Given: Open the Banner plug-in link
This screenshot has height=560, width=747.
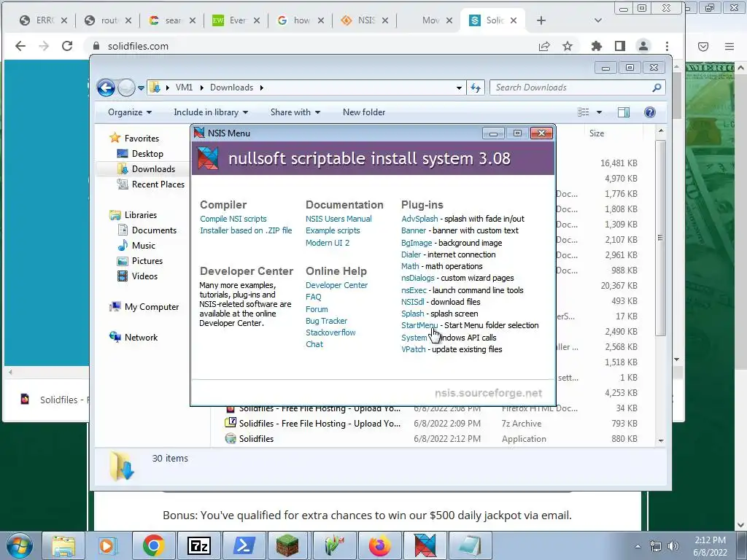Looking at the screenshot, I should [x=414, y=230].
